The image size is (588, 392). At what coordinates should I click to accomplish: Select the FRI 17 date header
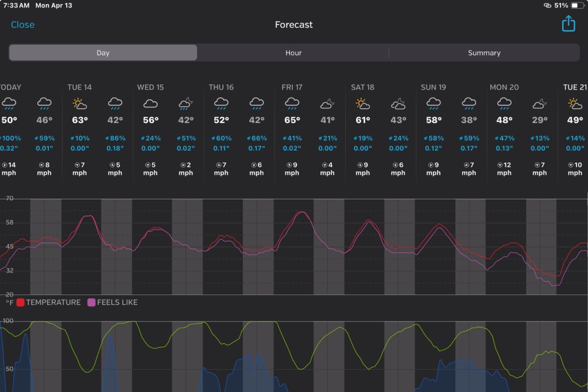tap(292, 87)
